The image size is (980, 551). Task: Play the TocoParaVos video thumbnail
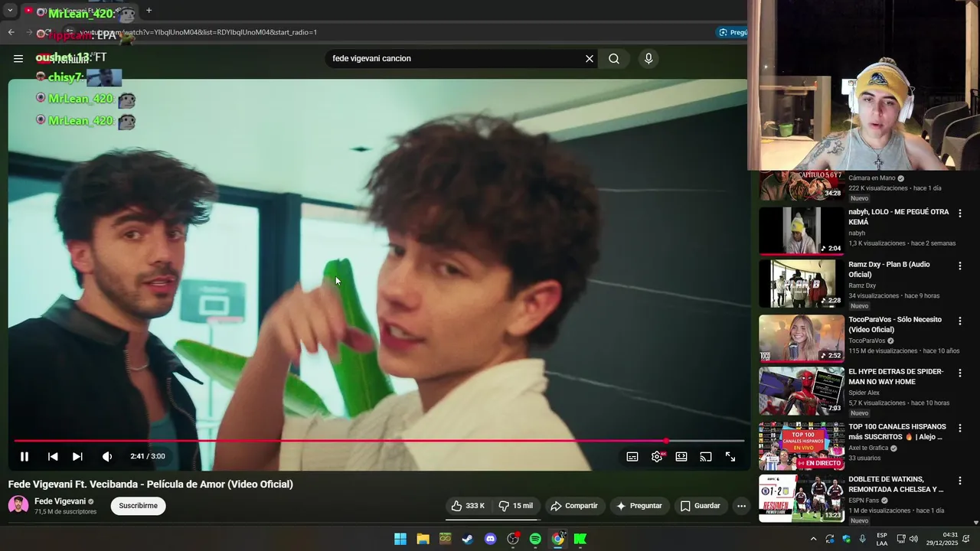802,337
